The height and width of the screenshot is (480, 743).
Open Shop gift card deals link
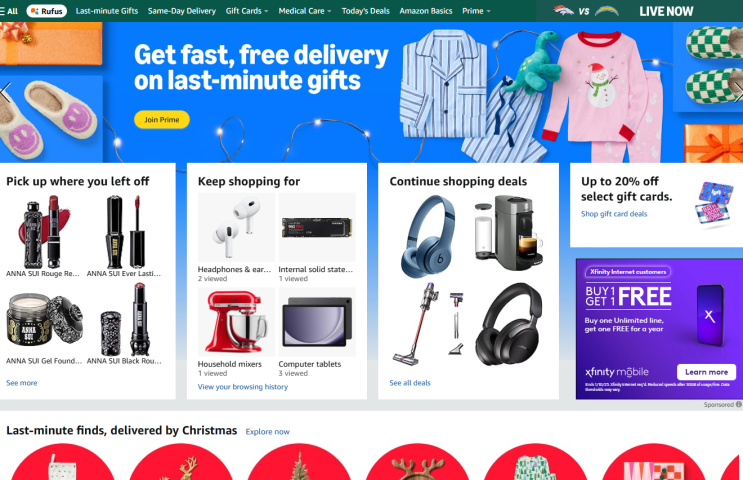point(614,214)
